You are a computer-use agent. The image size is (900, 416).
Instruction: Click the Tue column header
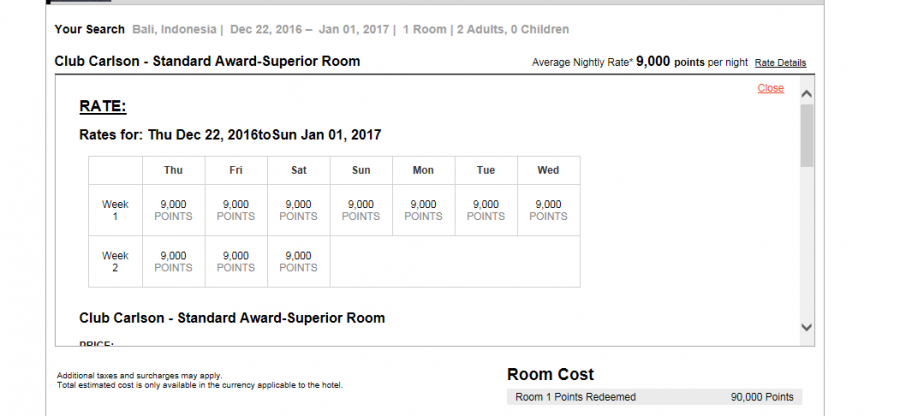[x=486, y=170]
